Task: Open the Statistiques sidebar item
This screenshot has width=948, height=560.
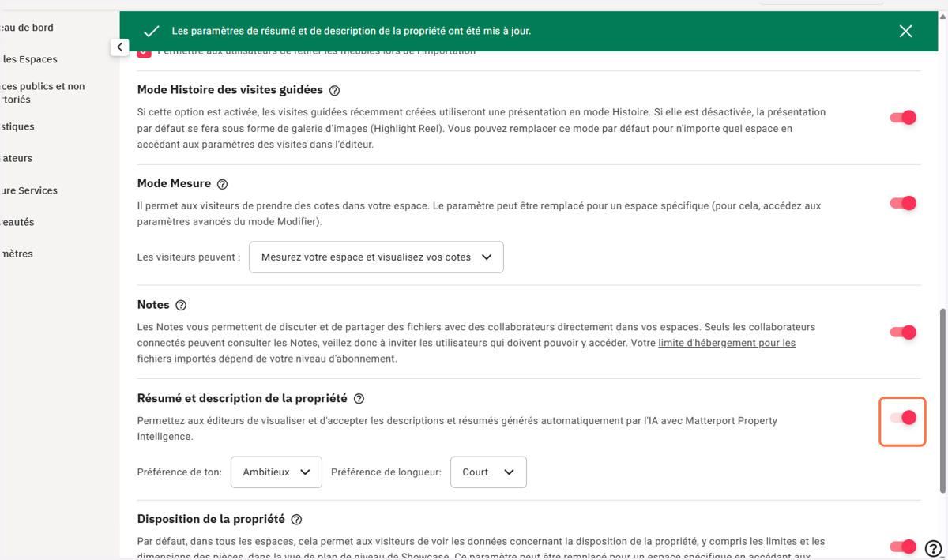Action: tap(17, 126)
